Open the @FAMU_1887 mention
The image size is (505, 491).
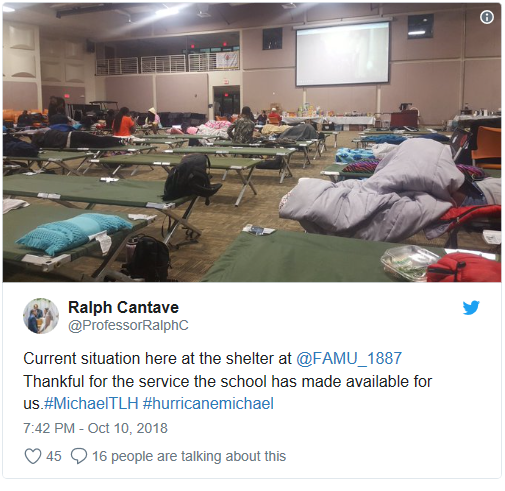click(x=349, y=359)
